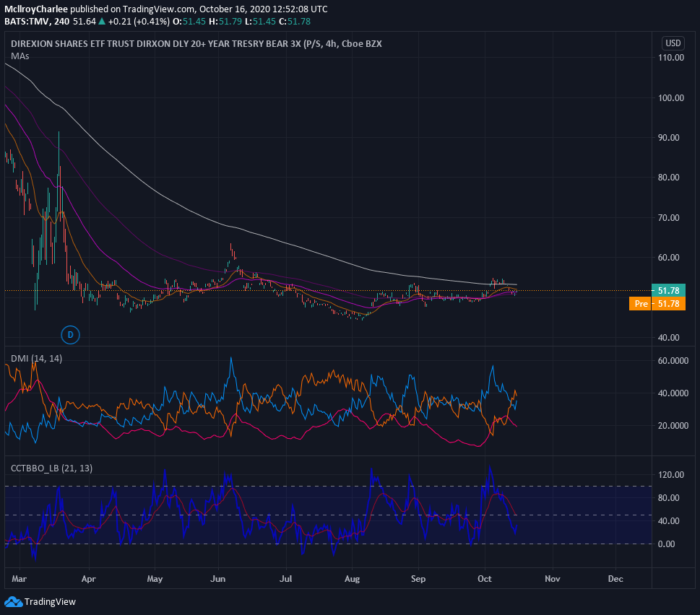The width and height of the screenshot is (700, 615).
Task: Click the 110.00 price axis label
Action: pyautogui.click(x=671, y=57)
